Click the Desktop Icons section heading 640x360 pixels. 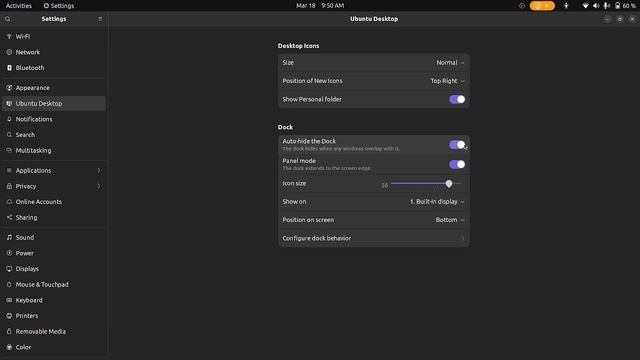pos(298,46)
